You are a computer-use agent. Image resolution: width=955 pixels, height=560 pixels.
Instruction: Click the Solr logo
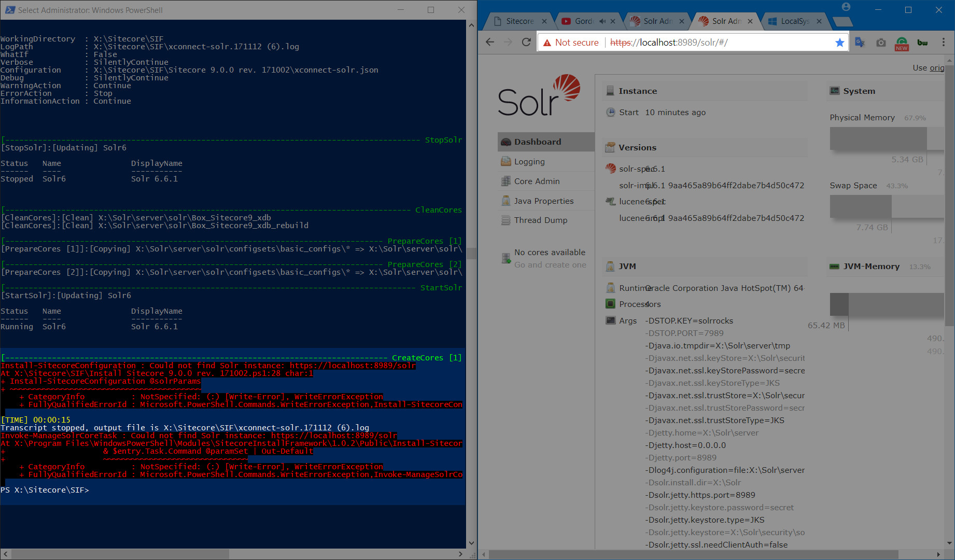[539, 95]
